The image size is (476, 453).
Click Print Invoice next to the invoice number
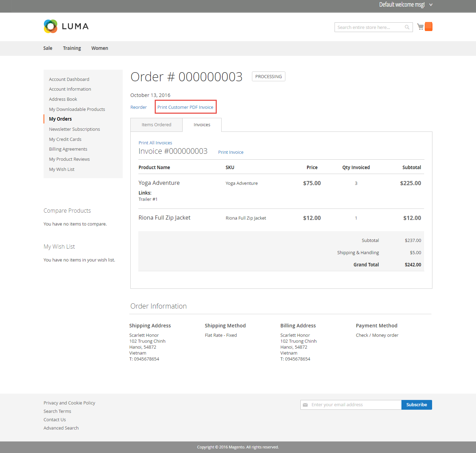coord(230,152)
